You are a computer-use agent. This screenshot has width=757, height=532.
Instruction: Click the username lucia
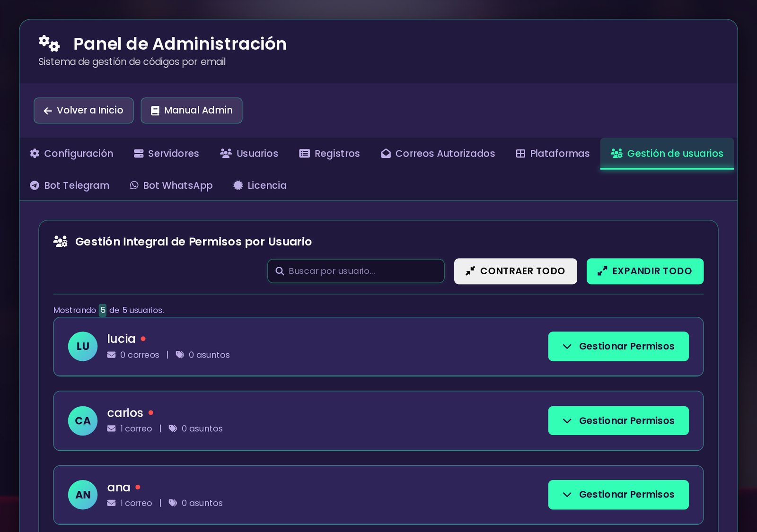(x=121, y=339)
